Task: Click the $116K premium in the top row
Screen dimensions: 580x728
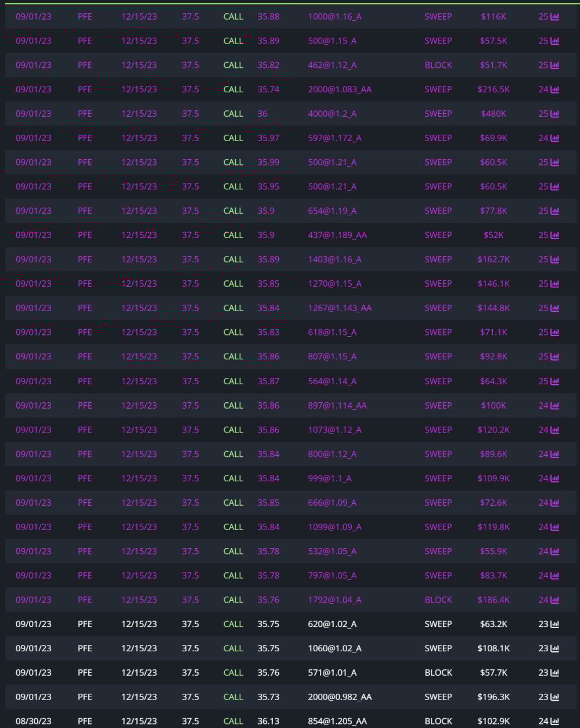Action: point(493,17)
